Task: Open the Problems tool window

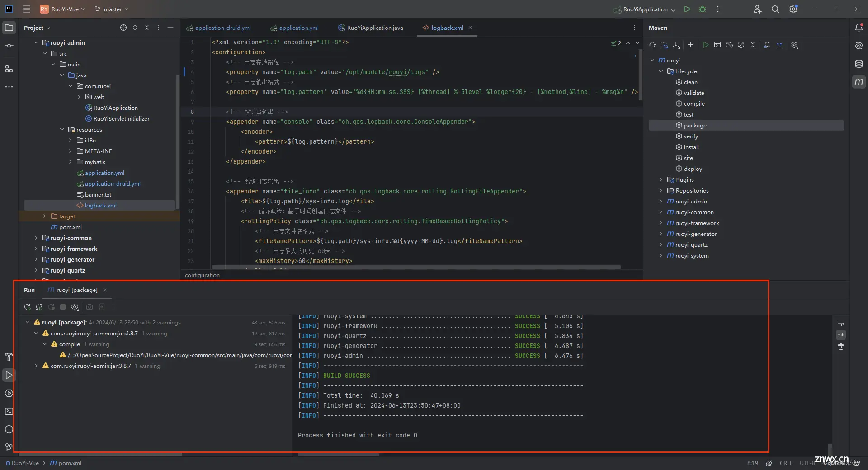Action: coord(9,429)
